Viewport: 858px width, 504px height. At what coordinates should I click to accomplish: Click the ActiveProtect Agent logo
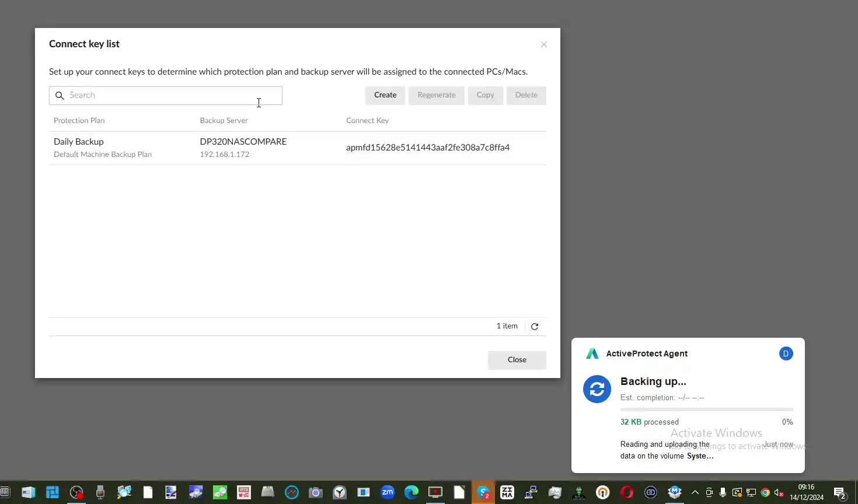[x=592, y=353]
